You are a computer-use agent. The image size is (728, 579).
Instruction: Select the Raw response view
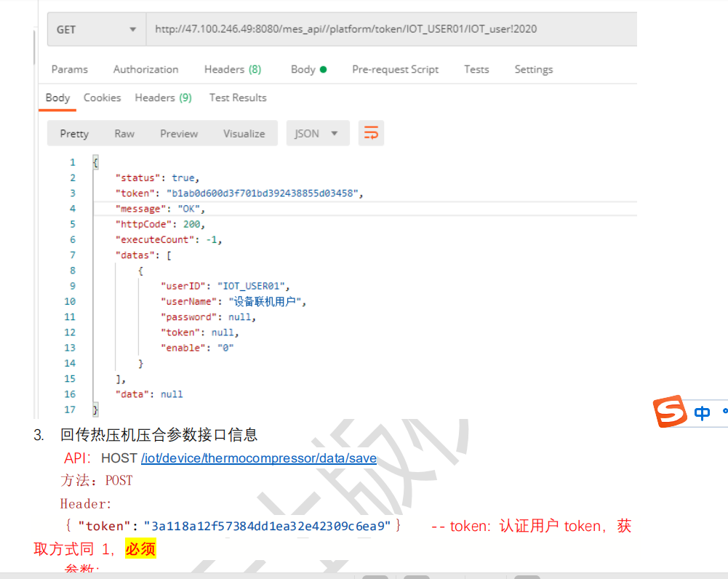tap(124, 134)
